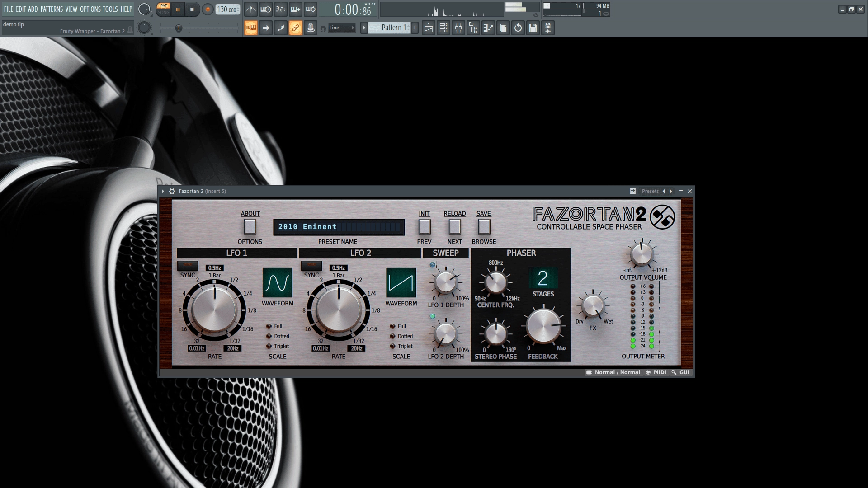Open the mixer icon
The height and width of the screenshot is (488, 868).
[x=458, y=28]
